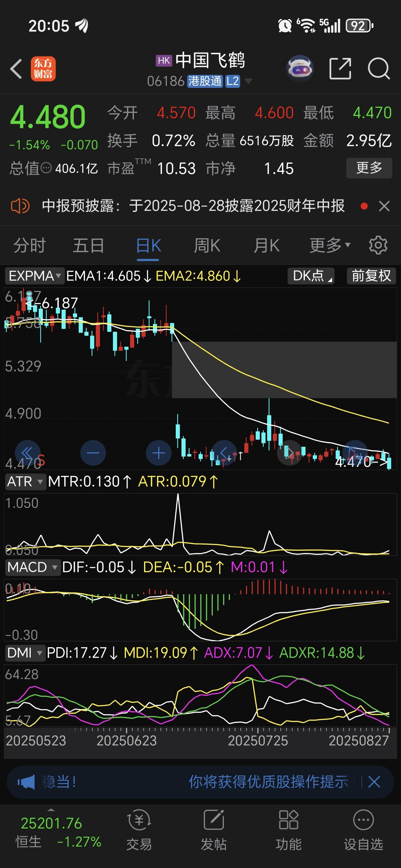Tap the back arrow icon

pos(16,69)
